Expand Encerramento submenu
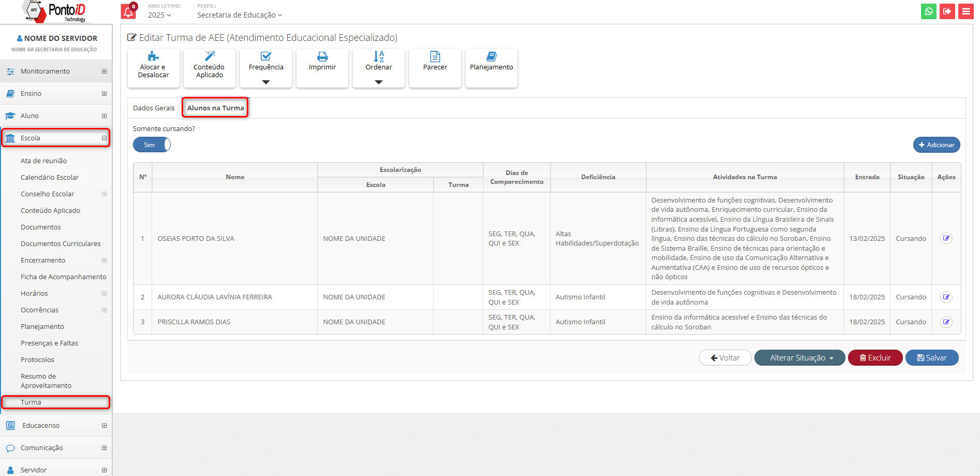The width and height of the screenshot is (980, 476). coord(105,261)
